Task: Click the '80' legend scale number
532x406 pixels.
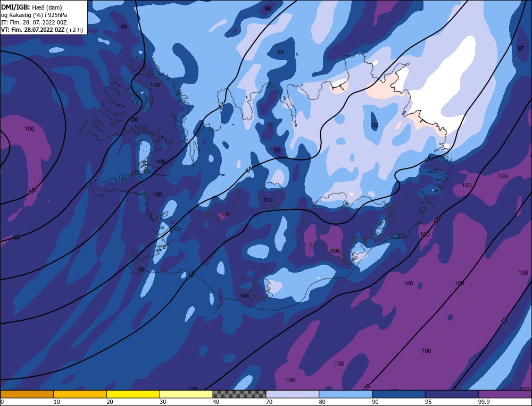Action: pyautogui.click(x=322, y=402)
